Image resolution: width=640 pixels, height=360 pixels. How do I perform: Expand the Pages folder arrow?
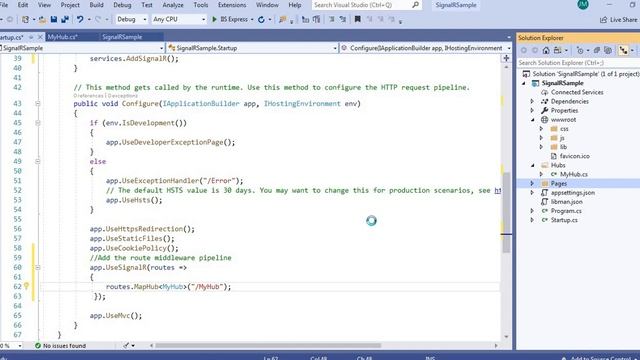coord(532,183)
